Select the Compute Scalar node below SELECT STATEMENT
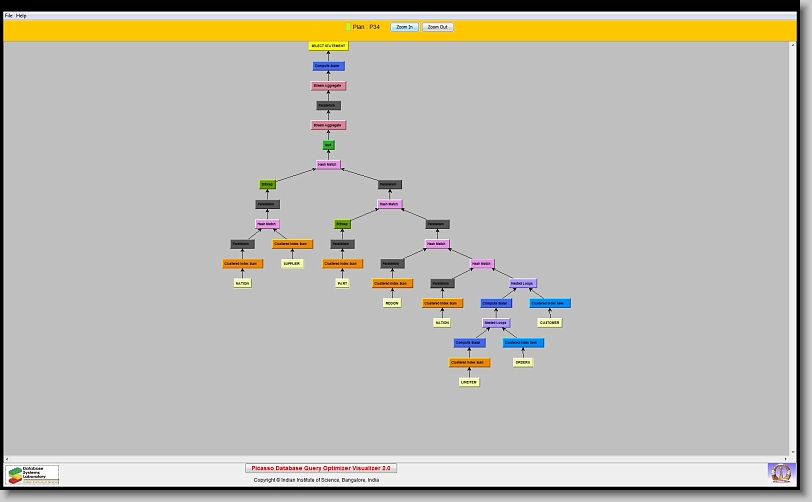812x502 pixels. (x=328, y=66)
